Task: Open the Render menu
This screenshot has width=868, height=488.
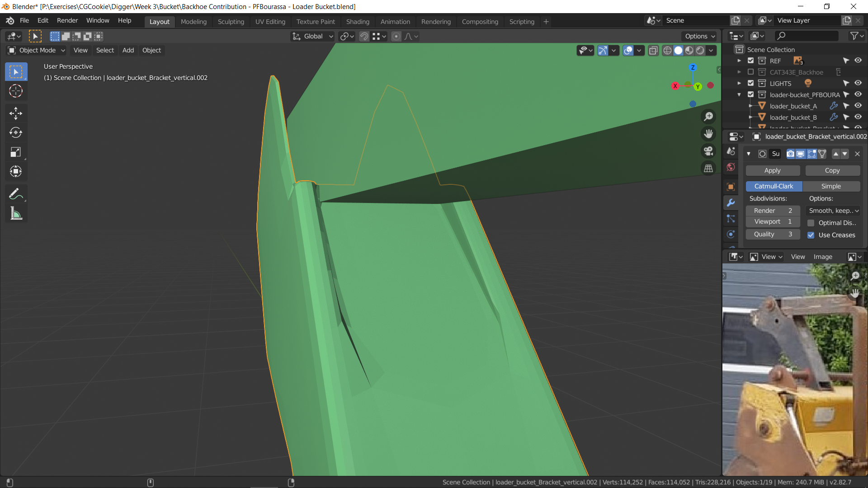Action: click(67, 20)
